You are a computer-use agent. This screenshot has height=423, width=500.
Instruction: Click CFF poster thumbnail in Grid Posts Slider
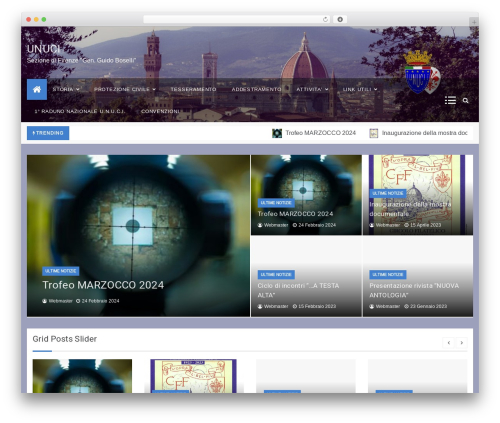[x=193, y=376]
